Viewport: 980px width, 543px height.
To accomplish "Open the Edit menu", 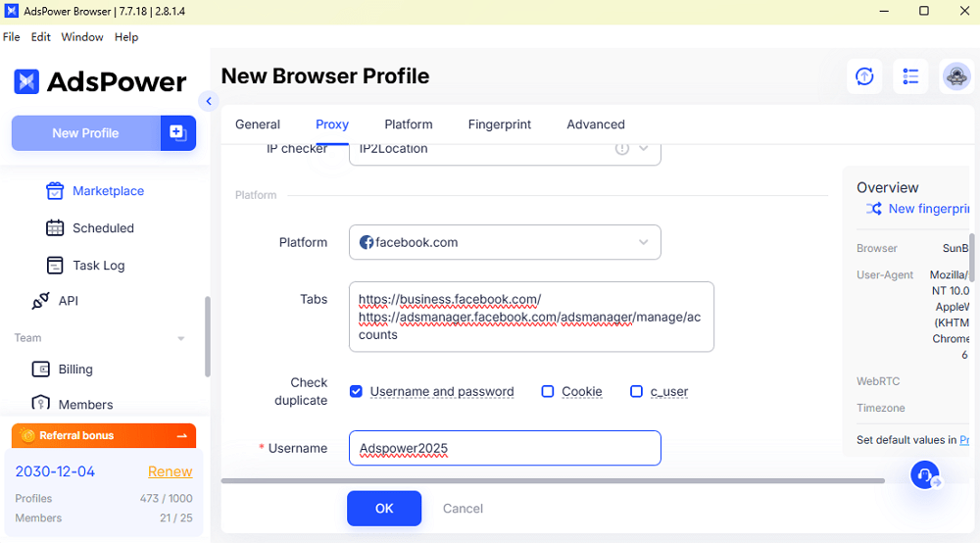I will tap(40, 37).
